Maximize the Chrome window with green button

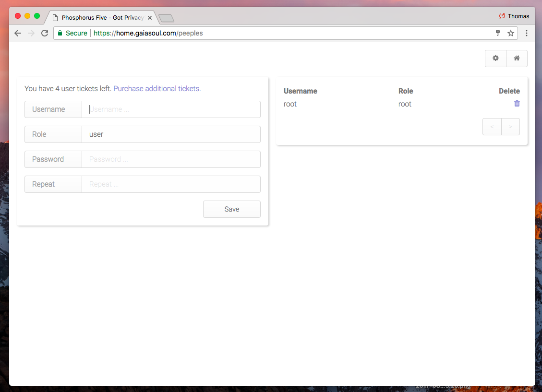[37, 16]
